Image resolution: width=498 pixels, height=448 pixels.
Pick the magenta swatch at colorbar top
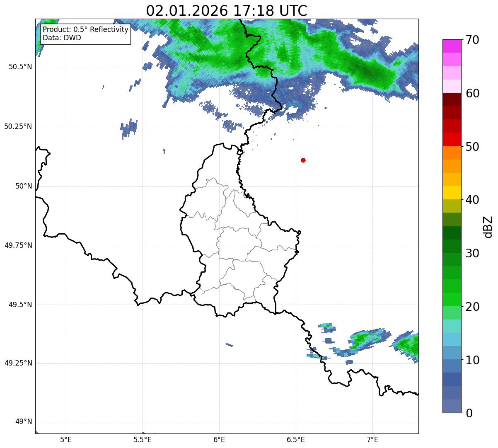click(452, 46)
